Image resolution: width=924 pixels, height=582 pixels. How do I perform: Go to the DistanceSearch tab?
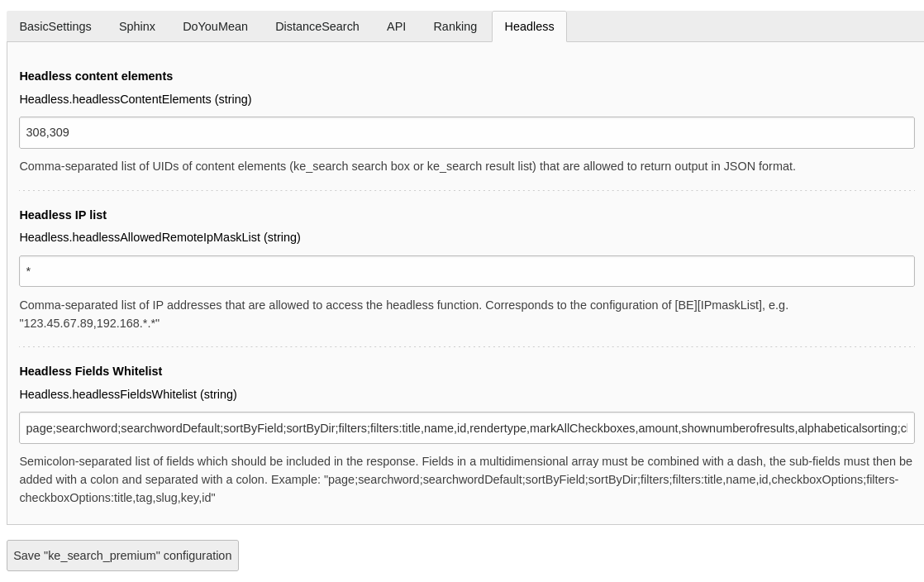317,26
